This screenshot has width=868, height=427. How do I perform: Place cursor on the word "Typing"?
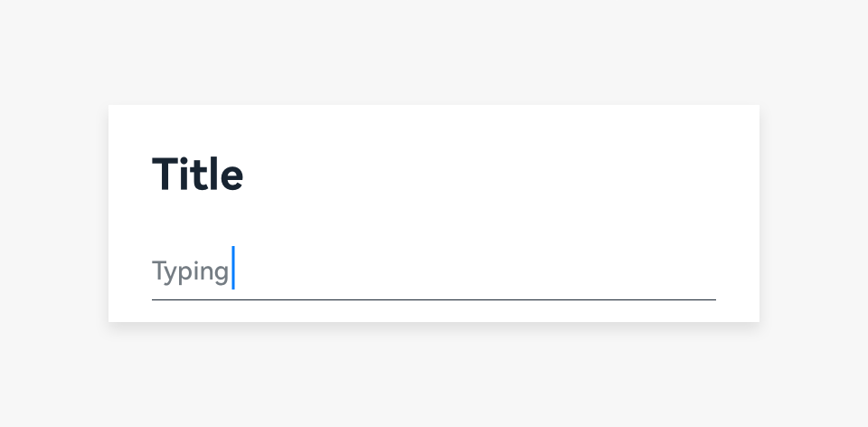(190, 271)
